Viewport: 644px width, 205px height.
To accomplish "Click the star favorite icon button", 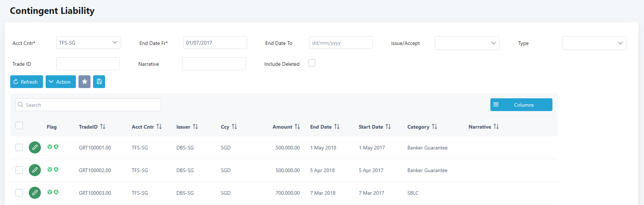I will [x=84, y=82].
